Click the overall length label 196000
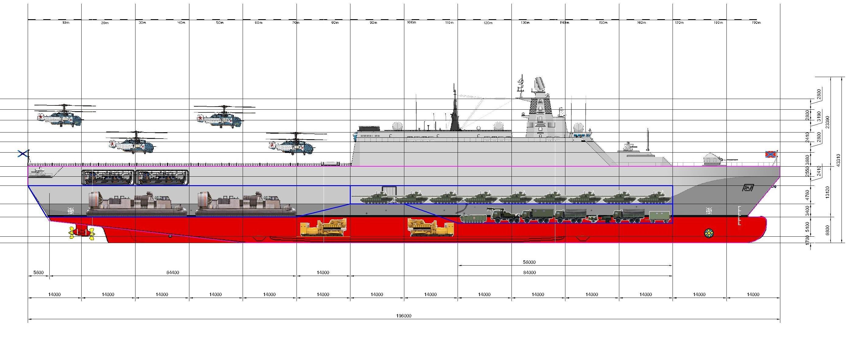Viewport: 868px width, 339px height. [x=404, y=316]
